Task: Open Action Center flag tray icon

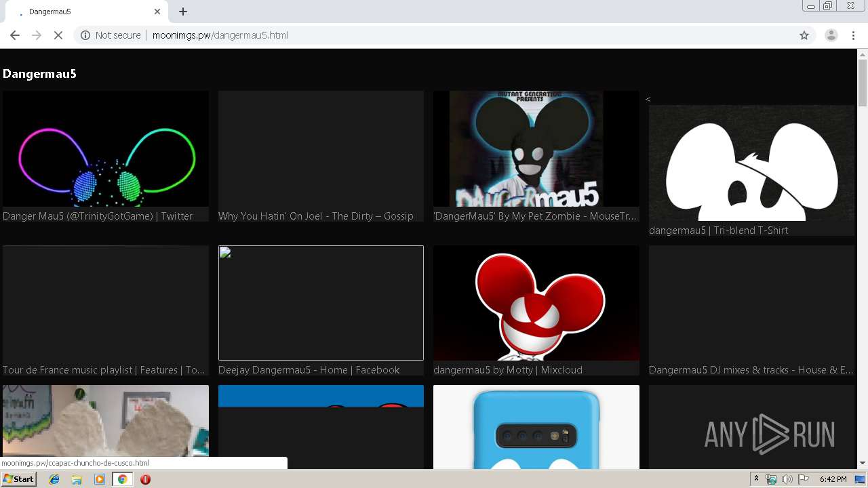Action: (804, 479)
